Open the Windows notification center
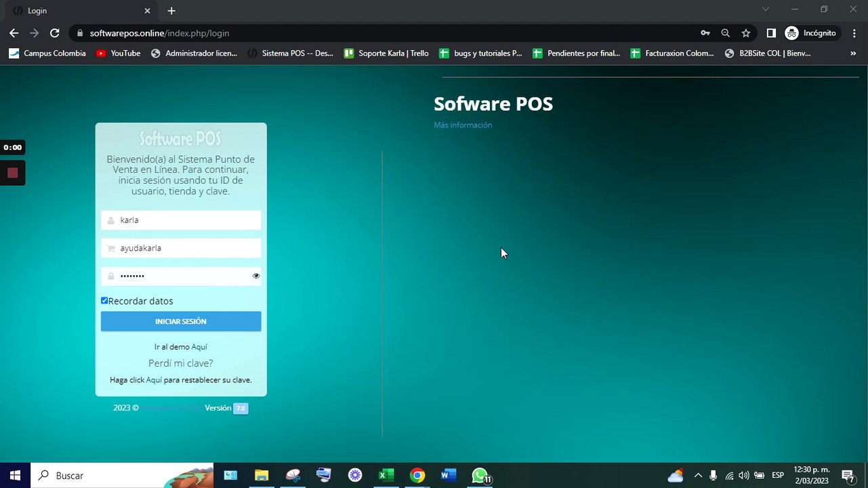 pos(848,476)
